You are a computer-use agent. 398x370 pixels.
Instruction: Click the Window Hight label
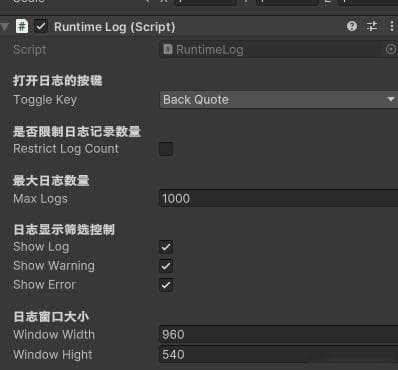point(53,355)
